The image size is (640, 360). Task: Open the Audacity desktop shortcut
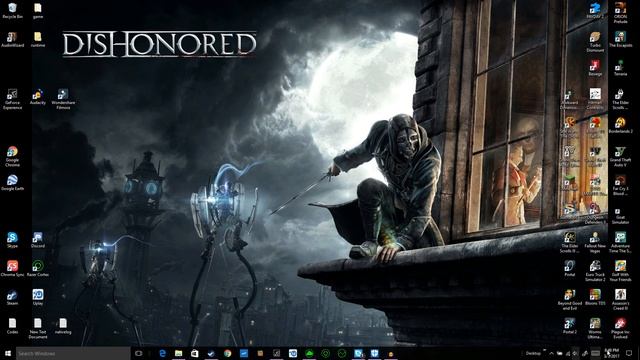(38, 98)
